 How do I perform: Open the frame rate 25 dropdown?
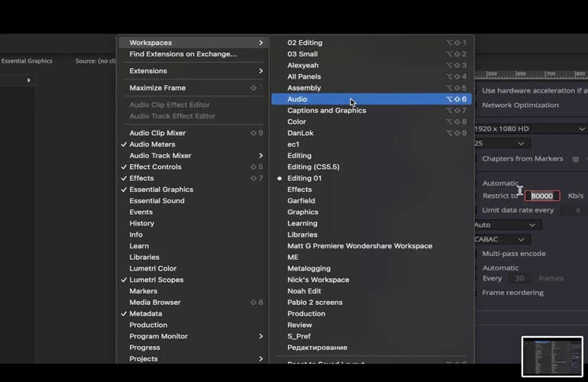[x=502, y=144]
